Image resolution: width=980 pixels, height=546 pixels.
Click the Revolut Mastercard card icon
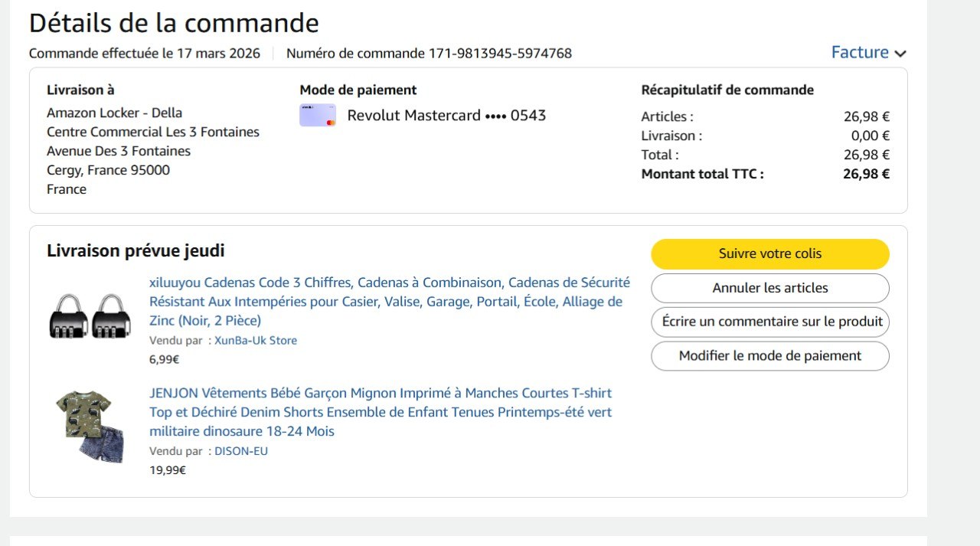318,116
